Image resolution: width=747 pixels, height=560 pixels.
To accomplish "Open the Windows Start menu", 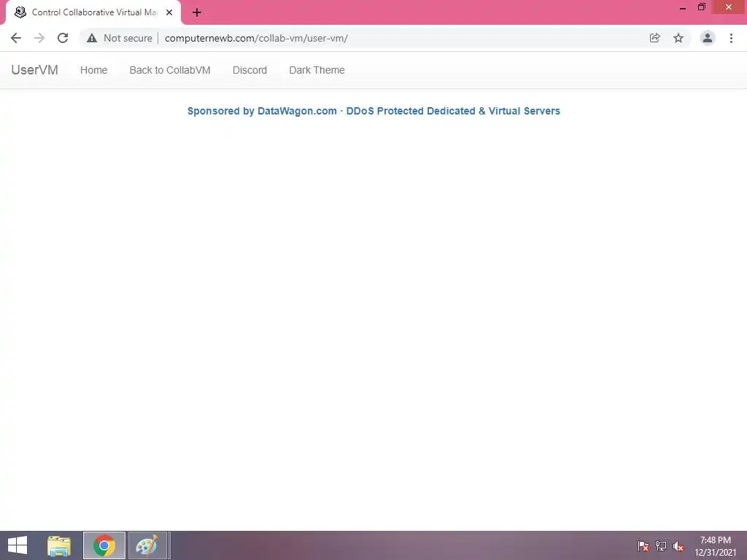I will click(18, 545).
